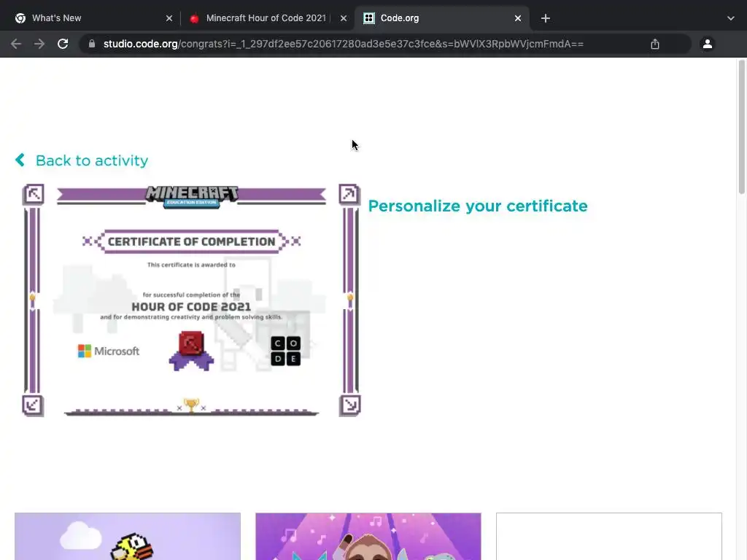The height and width of the screenshot is (560, 747).
Task: Reload the Code.org page
Action: click(x=63, y=44)
